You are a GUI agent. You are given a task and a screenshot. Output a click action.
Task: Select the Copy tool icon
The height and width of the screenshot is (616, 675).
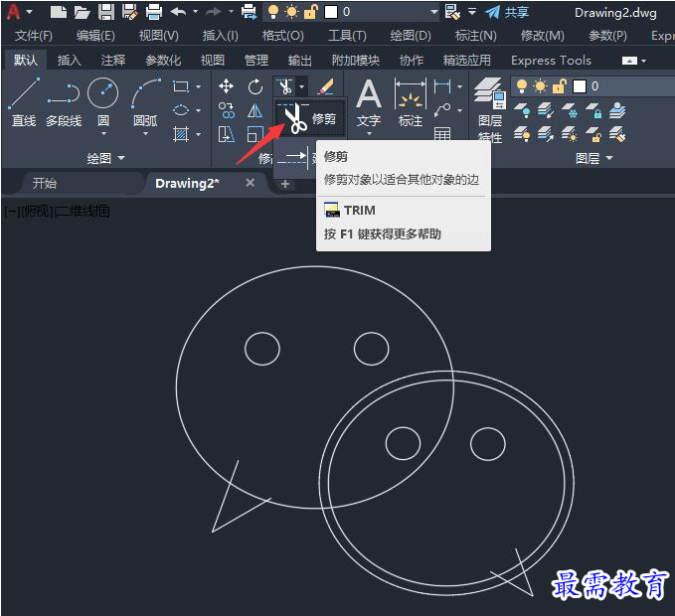[x=226, y=110]
